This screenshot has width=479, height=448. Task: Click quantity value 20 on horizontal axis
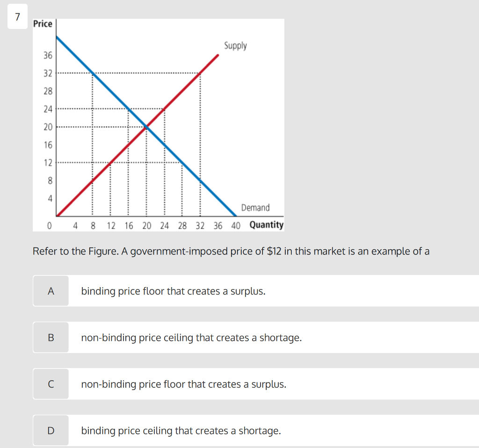pyautogui.click(x=146, y=226)
